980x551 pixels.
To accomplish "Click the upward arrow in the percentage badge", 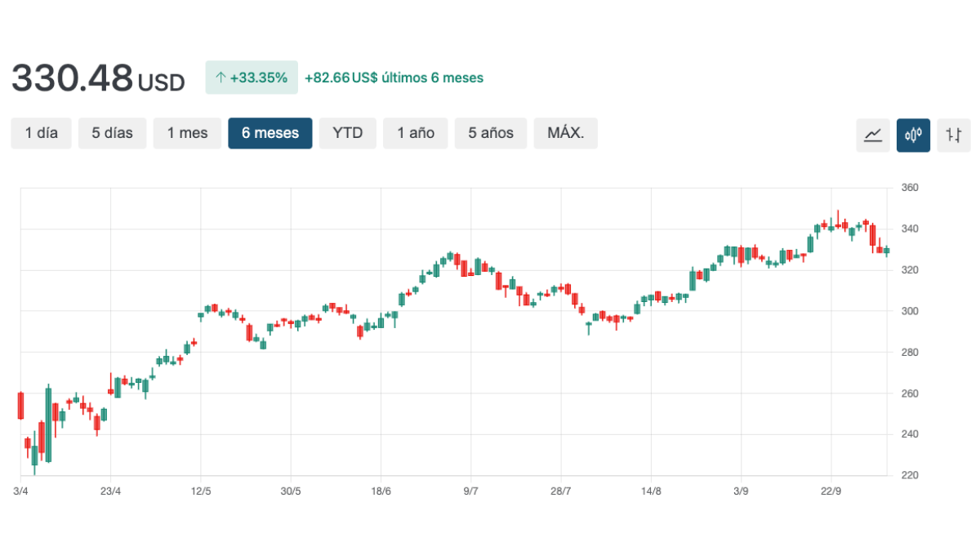I will coord(220,78).
